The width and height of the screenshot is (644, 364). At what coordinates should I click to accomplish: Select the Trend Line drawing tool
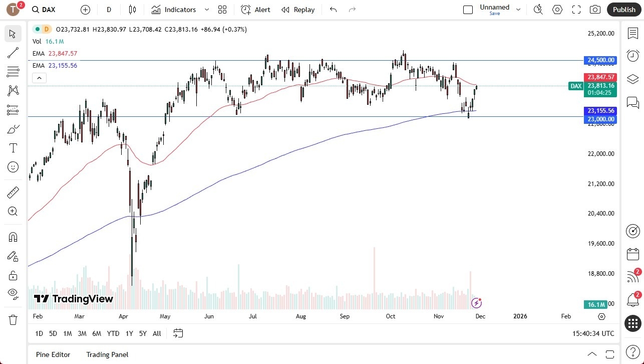click(13, 53)
